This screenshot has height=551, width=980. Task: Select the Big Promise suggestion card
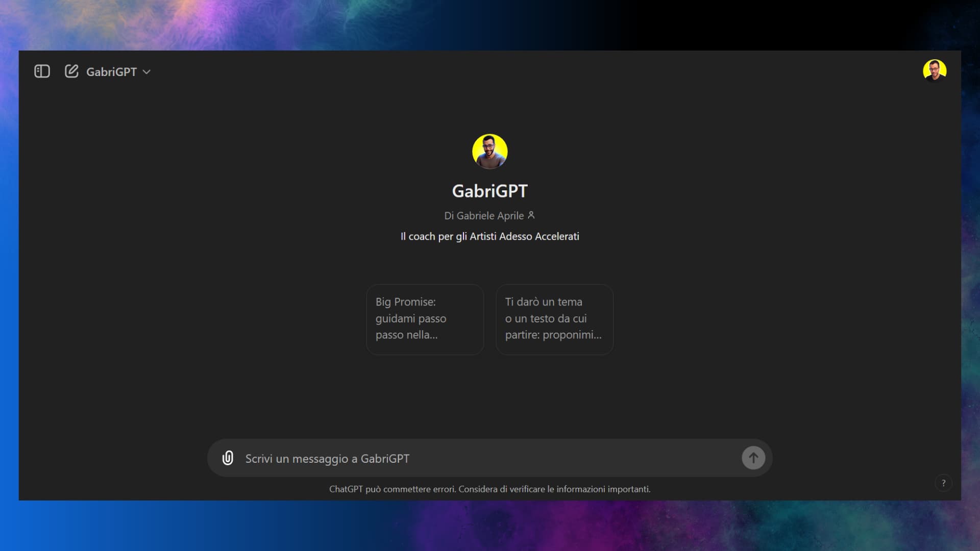(x=425, y=319)
